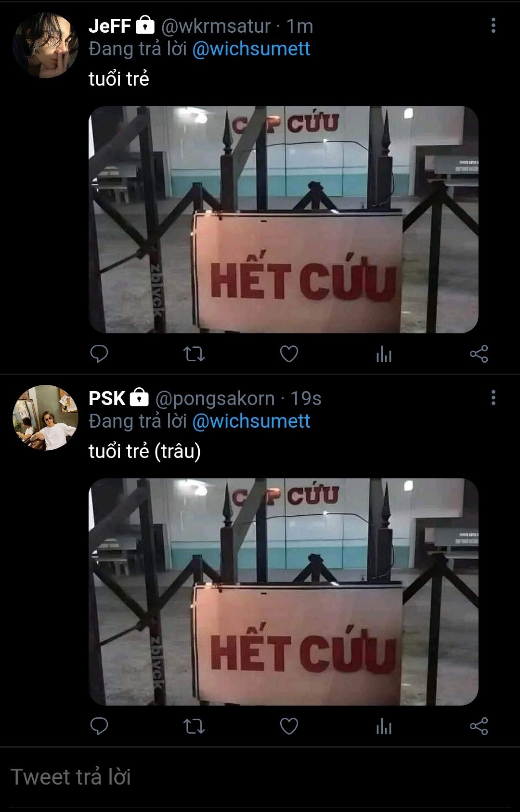Open @wichsumett mention in JeFF's reply
520x812 pixels.
[x=251, y=49]
